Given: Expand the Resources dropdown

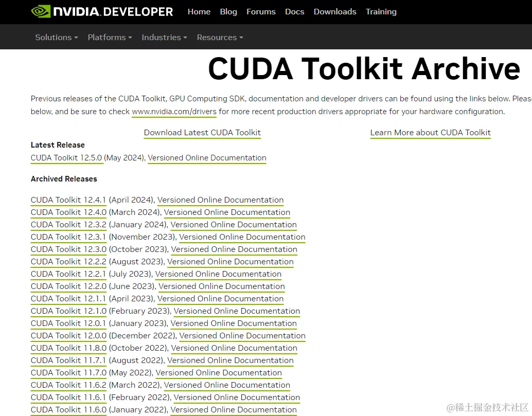Looking at the screenshot, I should point(220,38).
